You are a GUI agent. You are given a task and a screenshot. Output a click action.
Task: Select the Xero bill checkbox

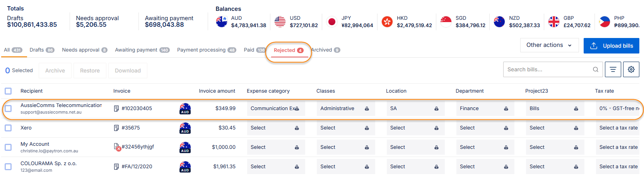point(8,128)
